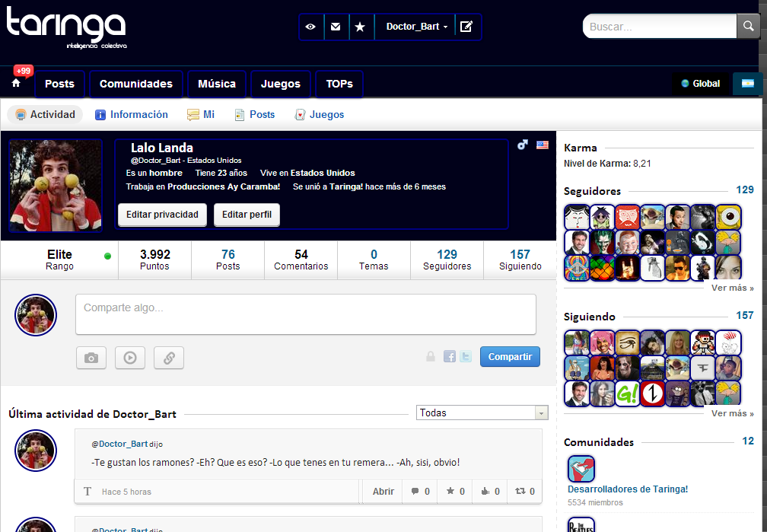Click Ver más under Siguiendo
The width and height of the screenshot is (767, 532).
tap(732, 413)
